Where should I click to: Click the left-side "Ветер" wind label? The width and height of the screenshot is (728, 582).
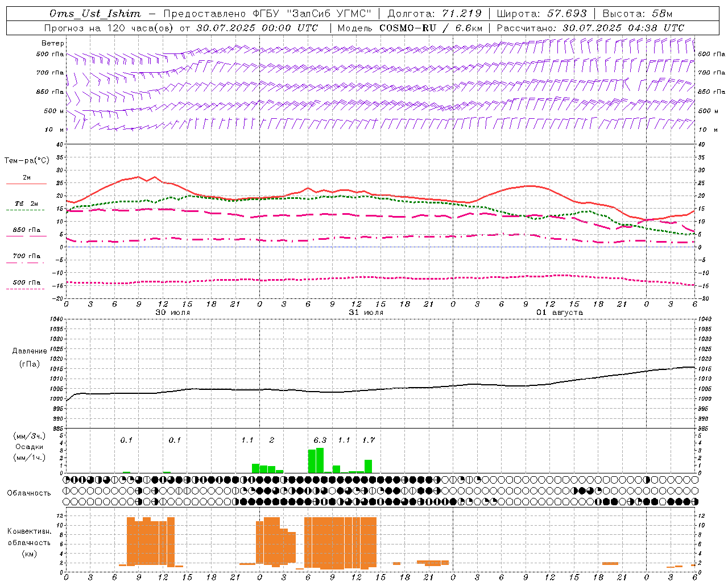(x=53, y=43)
